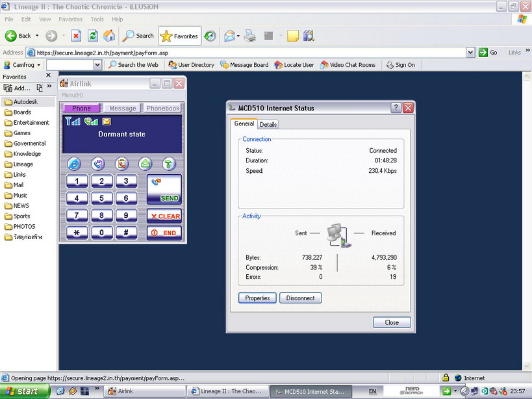Expand the Address bar dropdown

click(x=470, y=53)
